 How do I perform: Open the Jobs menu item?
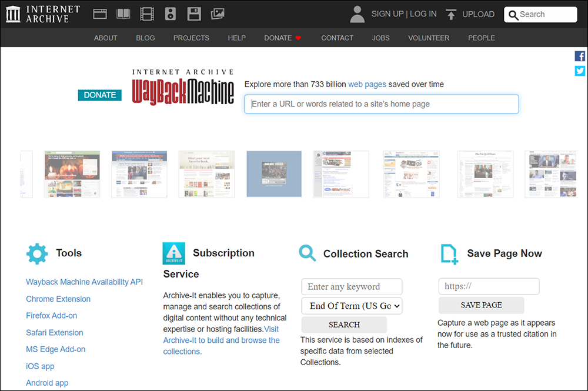coord(380,38)
